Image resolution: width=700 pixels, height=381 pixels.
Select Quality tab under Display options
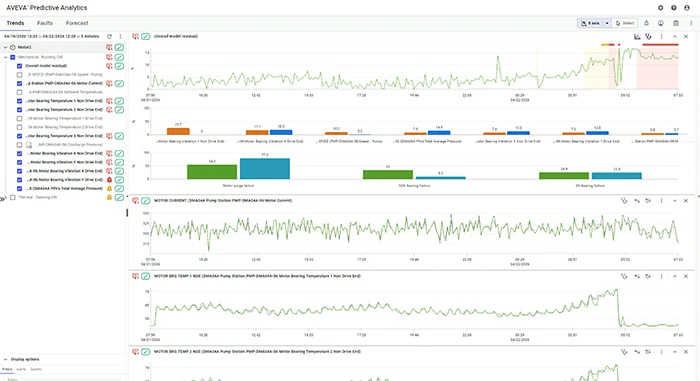point(36,369)
